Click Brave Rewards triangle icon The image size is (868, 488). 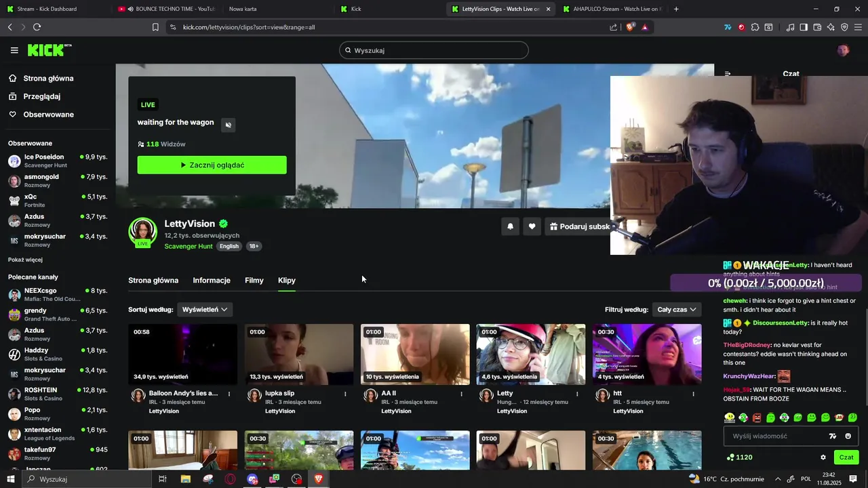point(644,27)
